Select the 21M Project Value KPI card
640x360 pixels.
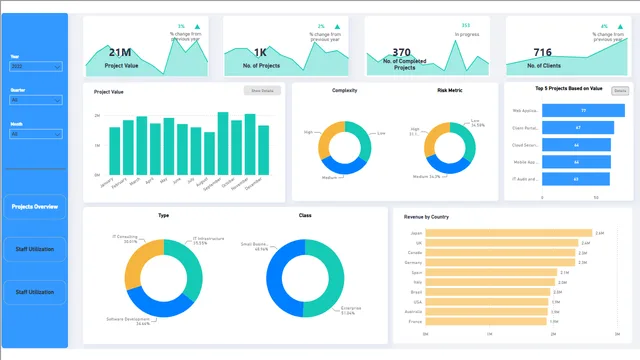146,46
